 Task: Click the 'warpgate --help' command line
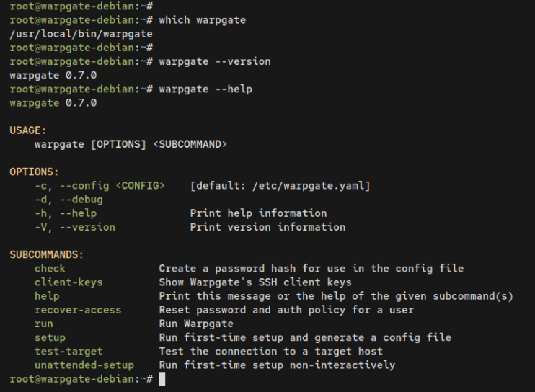tap(205, 89)
